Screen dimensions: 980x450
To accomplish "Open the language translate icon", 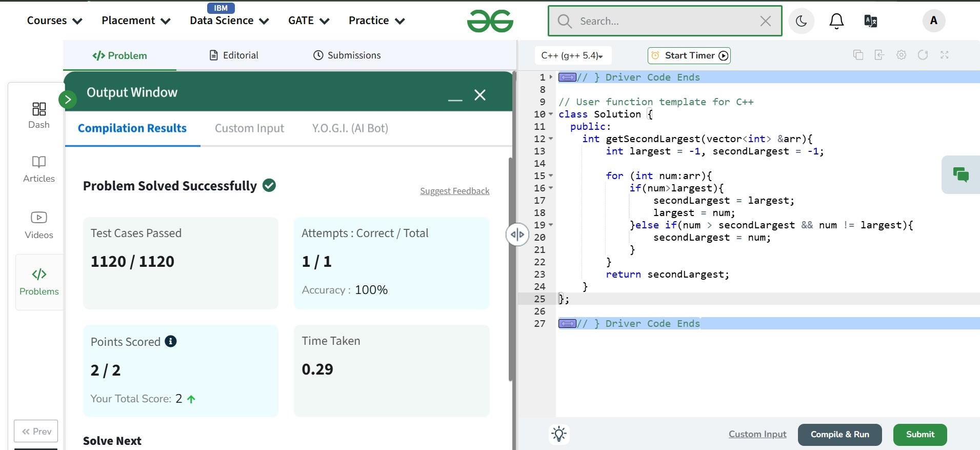I will [x=871, y=21].
